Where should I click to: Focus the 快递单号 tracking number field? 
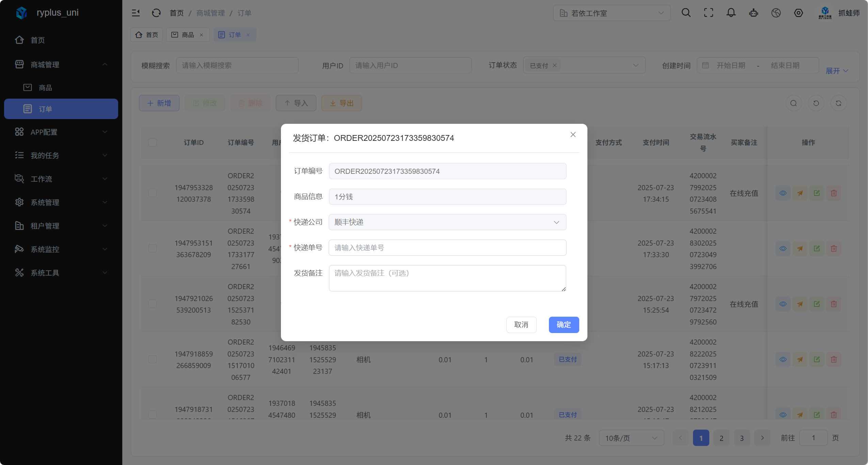[447, 248]
